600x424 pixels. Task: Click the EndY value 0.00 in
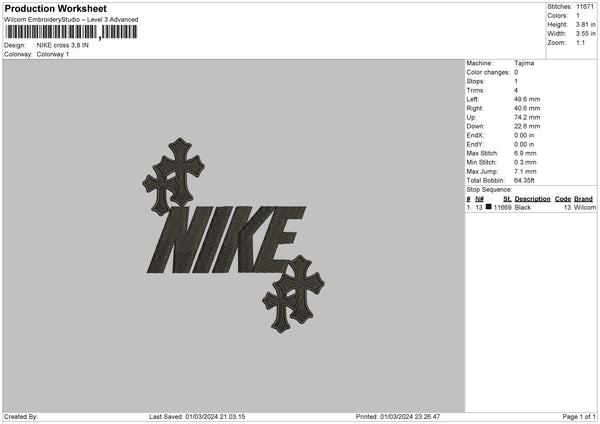point(524,145)
